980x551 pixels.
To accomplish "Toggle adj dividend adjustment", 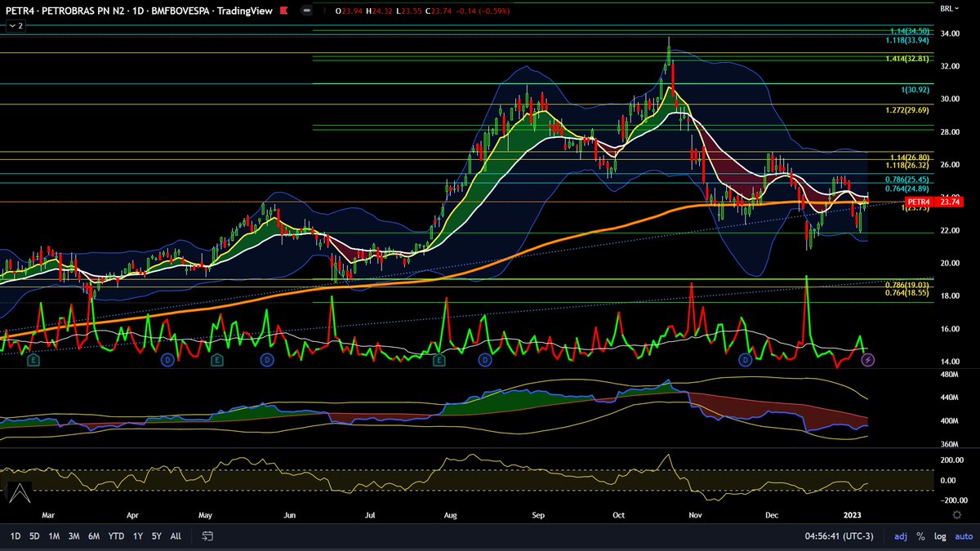I will click(x=901, y=536).
